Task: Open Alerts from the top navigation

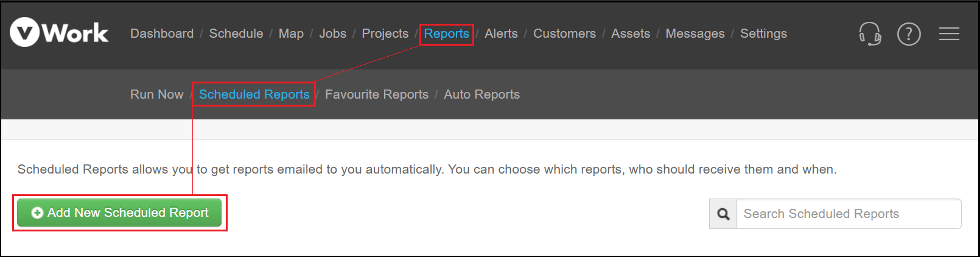Action: pyautogui.click(x=501, y=33)
